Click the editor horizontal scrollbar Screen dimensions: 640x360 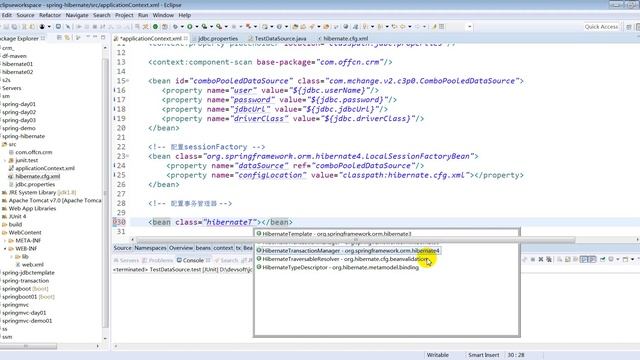(355, 240)
